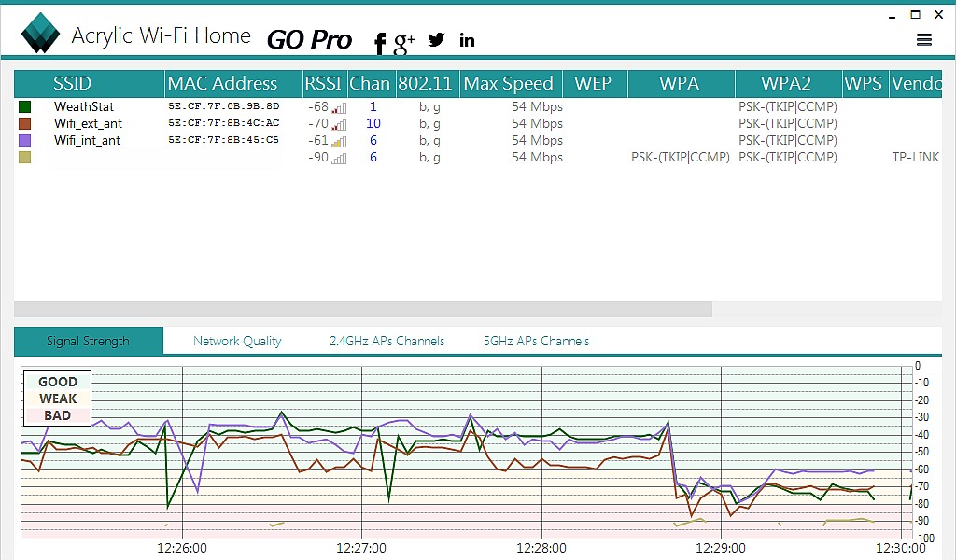Sort by the Chan column header
This screenshot has height=560, width=956.
(x=372, y=83)
